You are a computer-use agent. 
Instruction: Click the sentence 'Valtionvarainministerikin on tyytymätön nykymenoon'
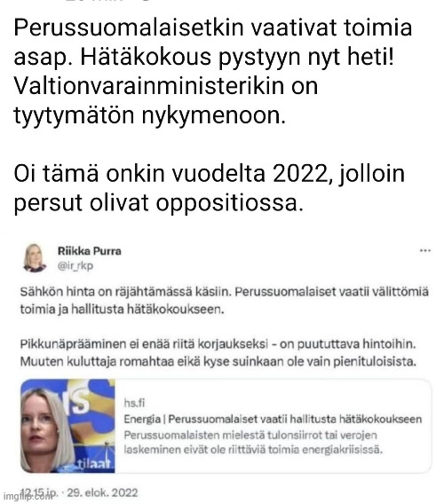(x=166, y=100)
